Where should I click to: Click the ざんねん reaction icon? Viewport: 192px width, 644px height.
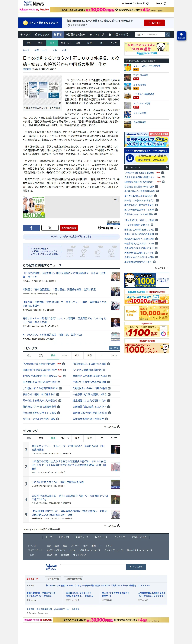[x=111, y=252]
